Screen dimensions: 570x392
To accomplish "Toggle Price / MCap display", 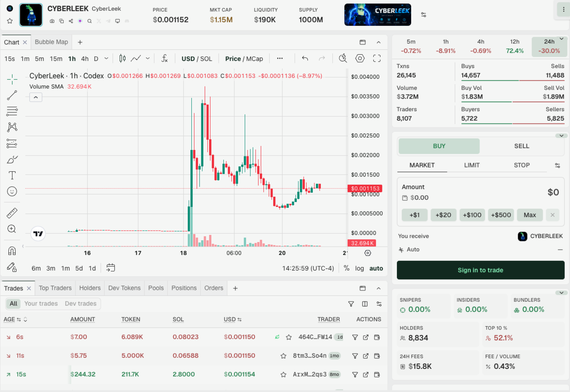I will [244, 59].
